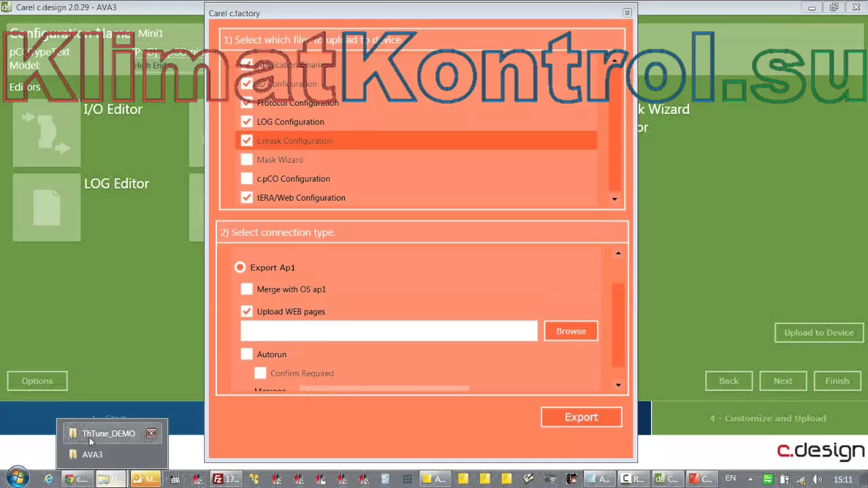Click the taskbar clock showing 15:11

(843, 479)
